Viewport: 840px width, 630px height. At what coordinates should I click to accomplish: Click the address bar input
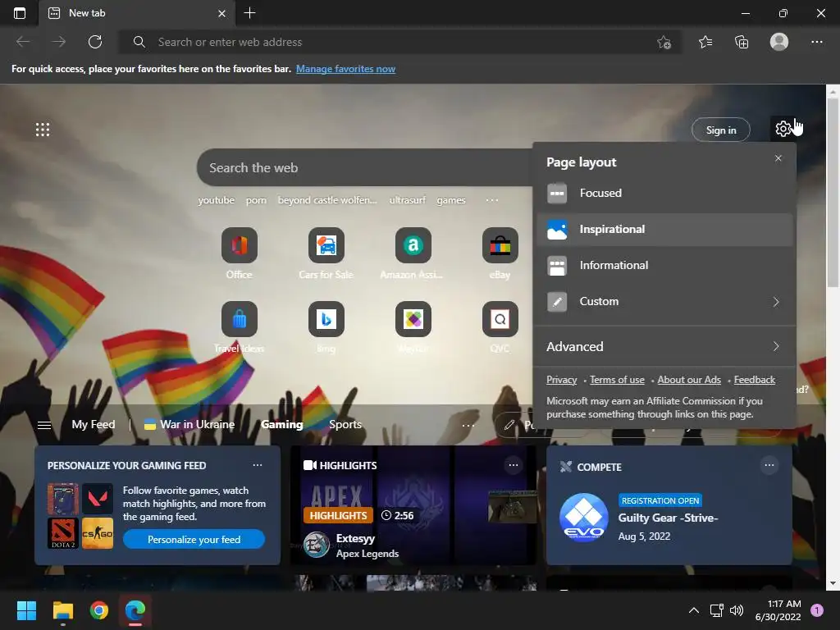point(399,43)
